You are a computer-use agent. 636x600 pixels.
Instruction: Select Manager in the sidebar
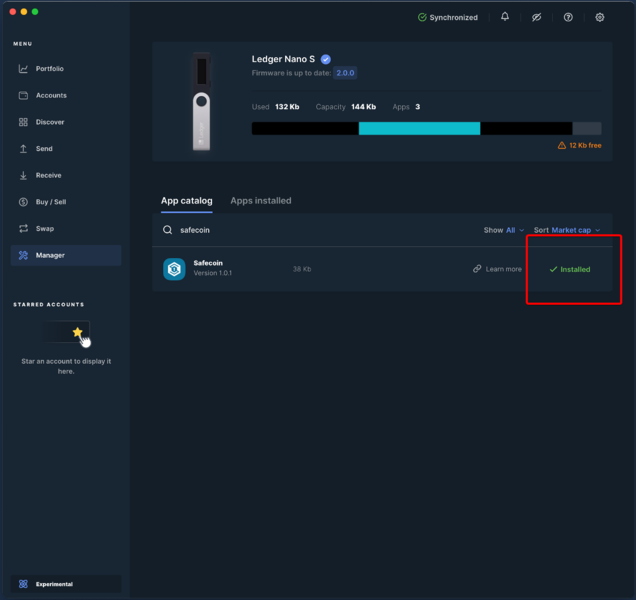coord(66,255)
